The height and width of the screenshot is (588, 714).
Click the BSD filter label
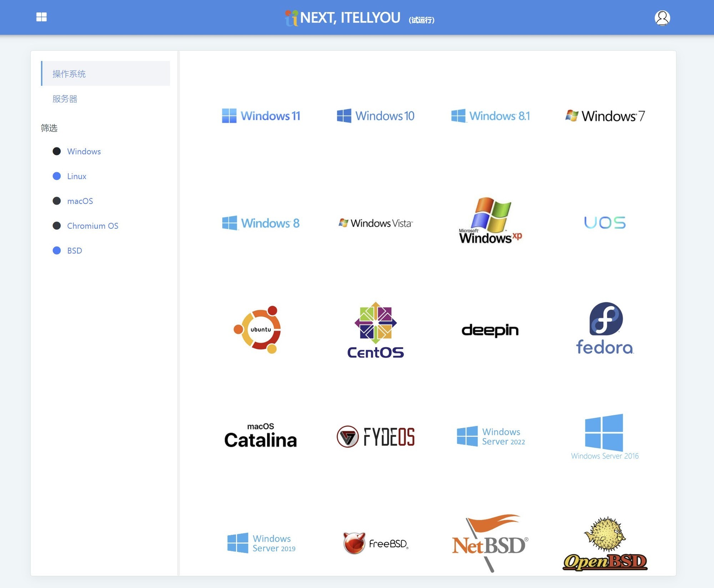click(75, 250)
